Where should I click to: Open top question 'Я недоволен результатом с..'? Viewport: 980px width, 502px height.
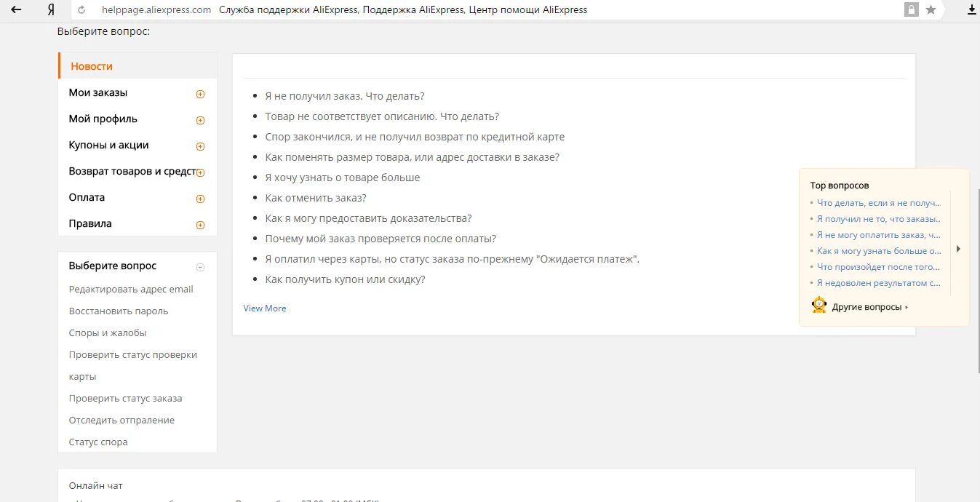[x=879, y=283]
